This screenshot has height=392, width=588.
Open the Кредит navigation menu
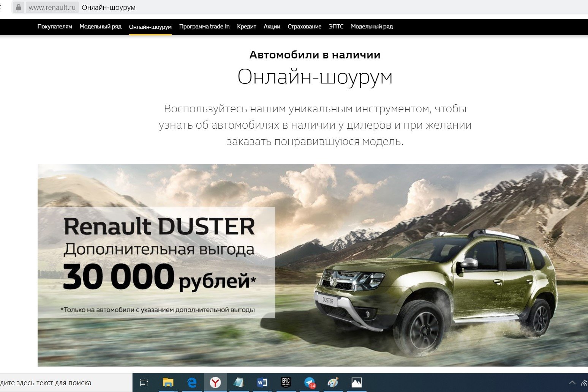tap(246, 27)
